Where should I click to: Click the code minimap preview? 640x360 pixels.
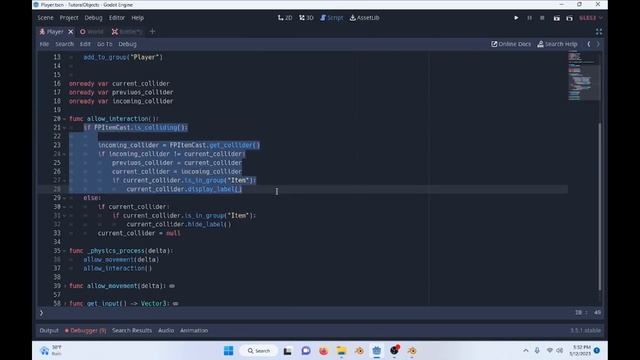(584, 76)
